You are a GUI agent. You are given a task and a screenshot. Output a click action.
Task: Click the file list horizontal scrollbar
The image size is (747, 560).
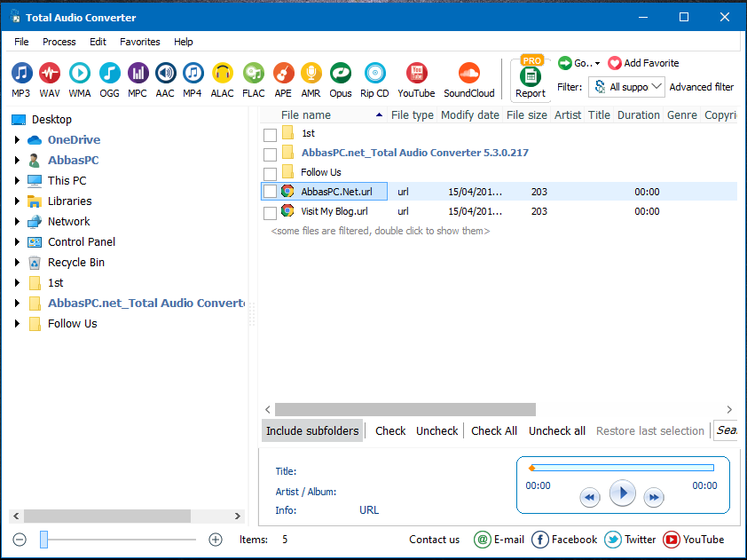tap(405, 409)
